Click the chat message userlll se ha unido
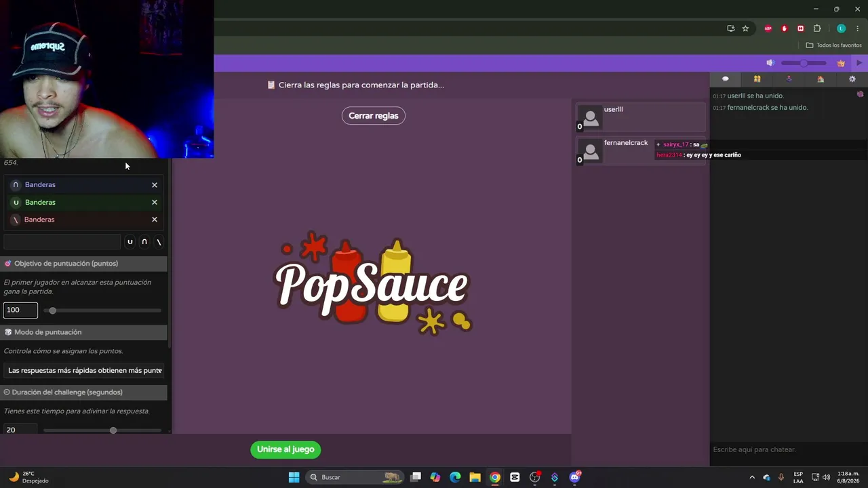 tap(755, 96)
